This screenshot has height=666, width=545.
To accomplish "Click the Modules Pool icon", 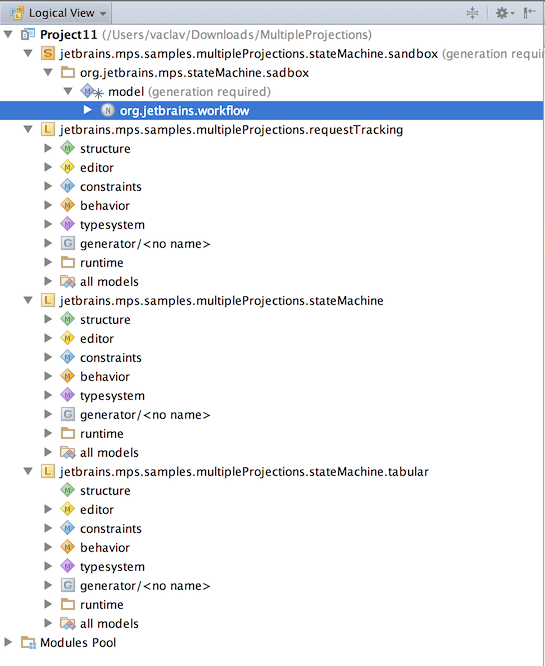I will (28, 642).
